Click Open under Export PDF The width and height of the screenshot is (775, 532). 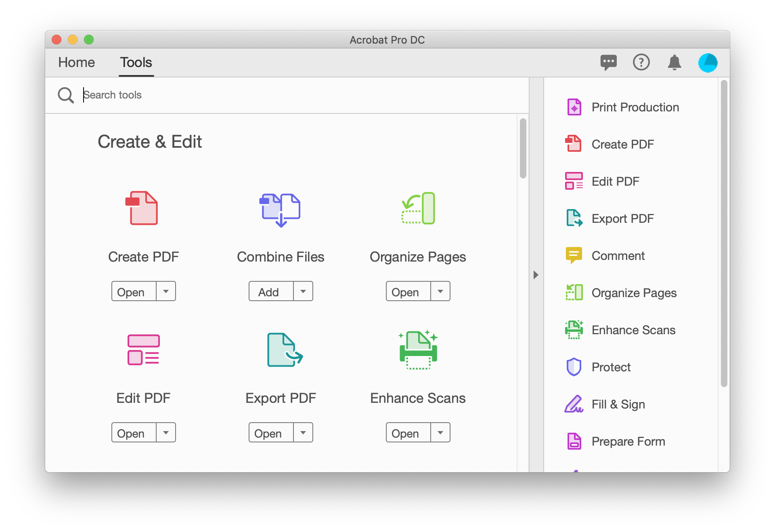(x=271, y=432)
